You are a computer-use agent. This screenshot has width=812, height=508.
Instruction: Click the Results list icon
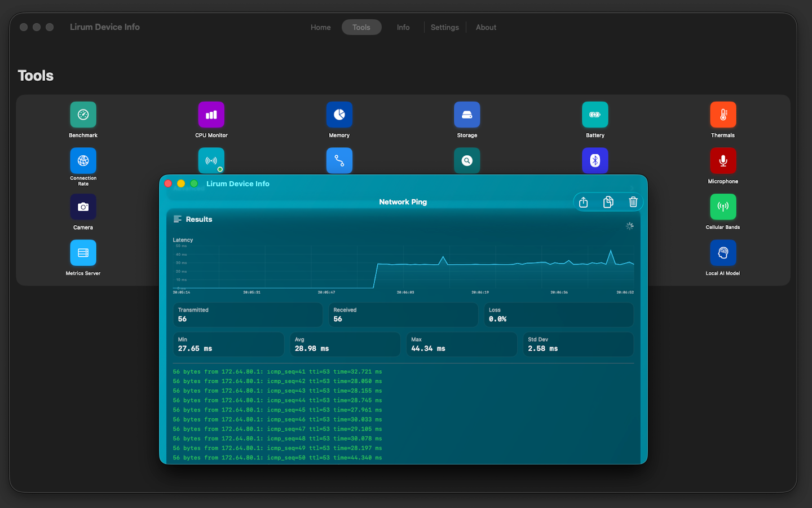(177, 219)
